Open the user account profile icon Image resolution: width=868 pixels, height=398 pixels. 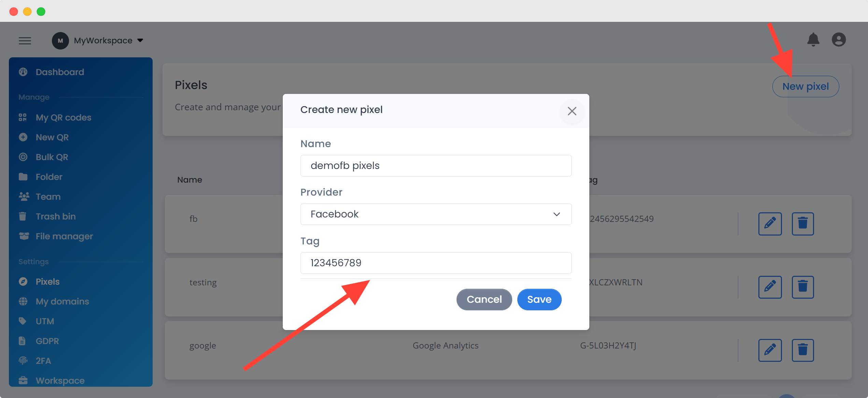click(x=839, y=40)
